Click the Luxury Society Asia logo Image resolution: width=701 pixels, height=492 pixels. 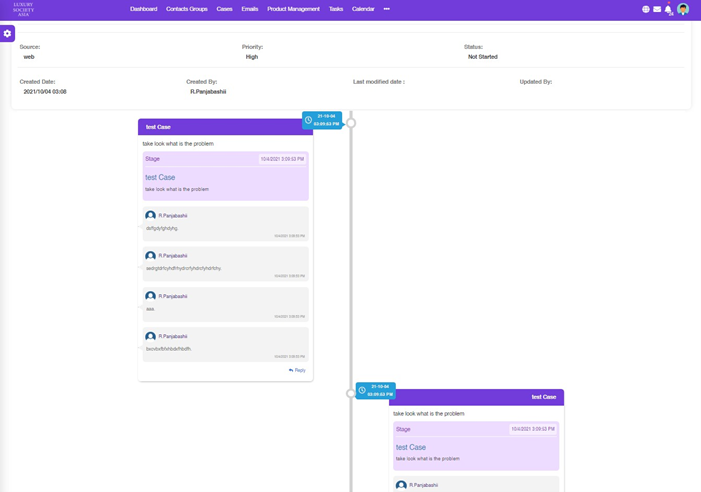point(23,9)
